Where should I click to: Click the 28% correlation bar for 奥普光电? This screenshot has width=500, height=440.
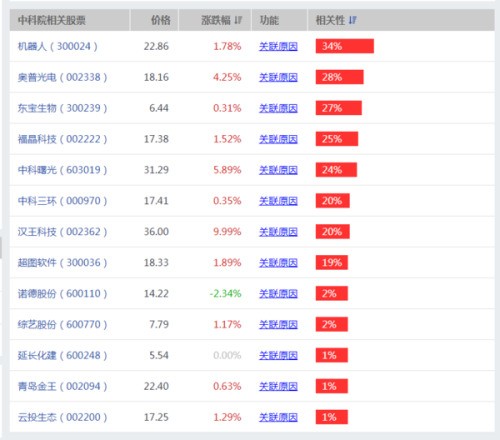tap(340, 77)
